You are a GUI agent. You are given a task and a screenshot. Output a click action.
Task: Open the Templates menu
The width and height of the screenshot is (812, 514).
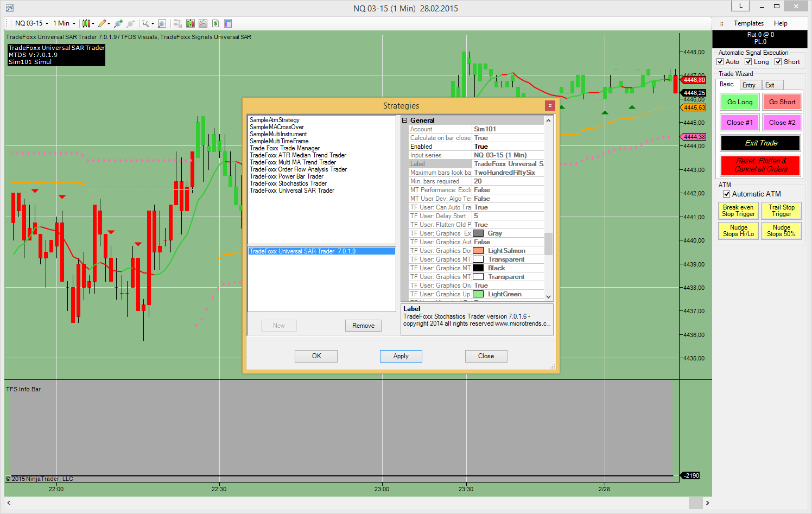(x=748, y=23)
